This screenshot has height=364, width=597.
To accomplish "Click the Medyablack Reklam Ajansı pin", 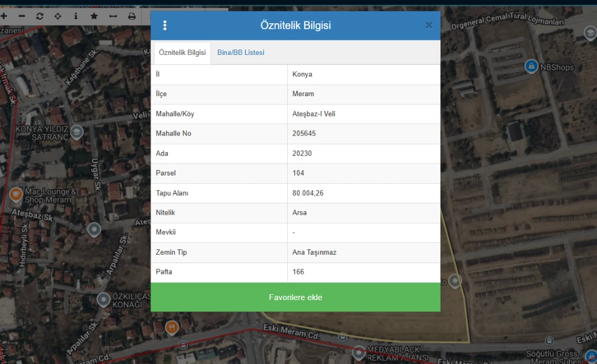I will [x=358, y=352].
